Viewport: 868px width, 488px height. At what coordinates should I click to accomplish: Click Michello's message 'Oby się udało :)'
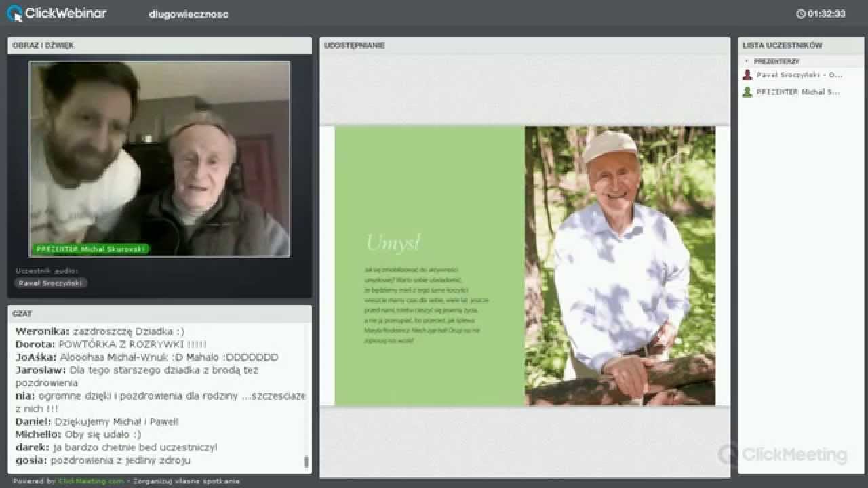(79, 434)
